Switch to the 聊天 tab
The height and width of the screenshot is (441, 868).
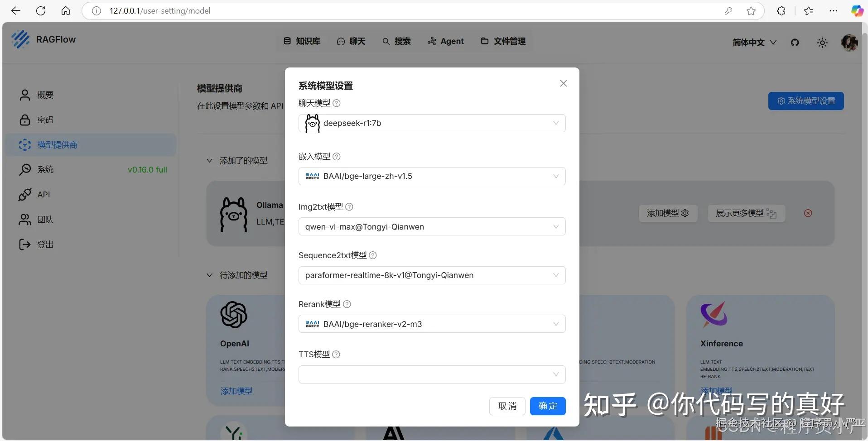[x=351, y=41]
